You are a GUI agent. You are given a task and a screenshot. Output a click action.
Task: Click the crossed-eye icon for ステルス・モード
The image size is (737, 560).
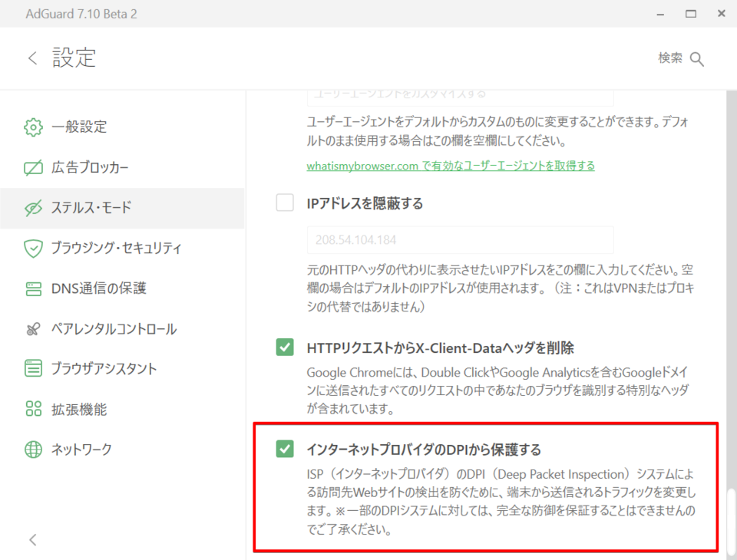click(33, 208)
